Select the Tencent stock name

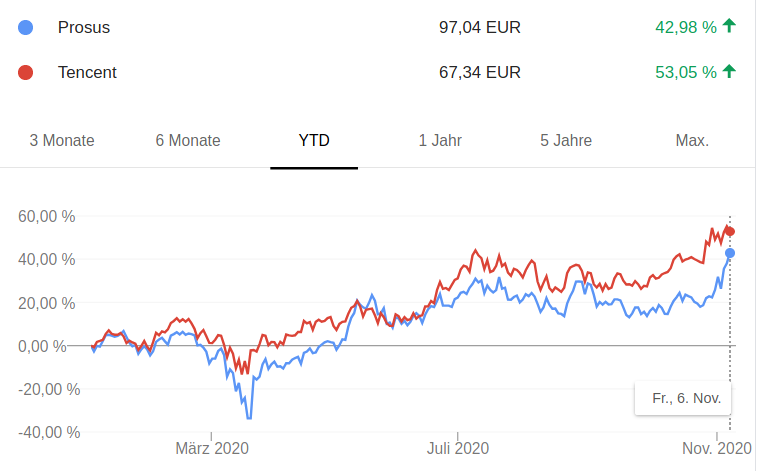click(x=88, y=72)
